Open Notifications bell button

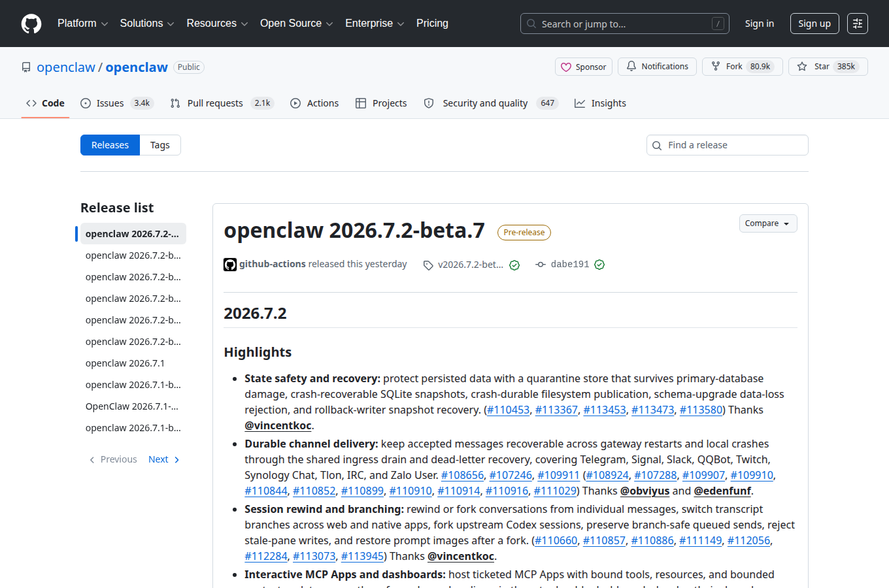click(x=657, y=67)
